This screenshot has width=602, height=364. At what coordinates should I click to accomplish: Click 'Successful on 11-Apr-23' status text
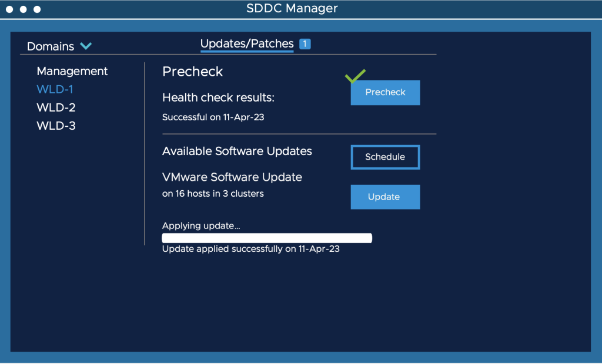(213, 117)
